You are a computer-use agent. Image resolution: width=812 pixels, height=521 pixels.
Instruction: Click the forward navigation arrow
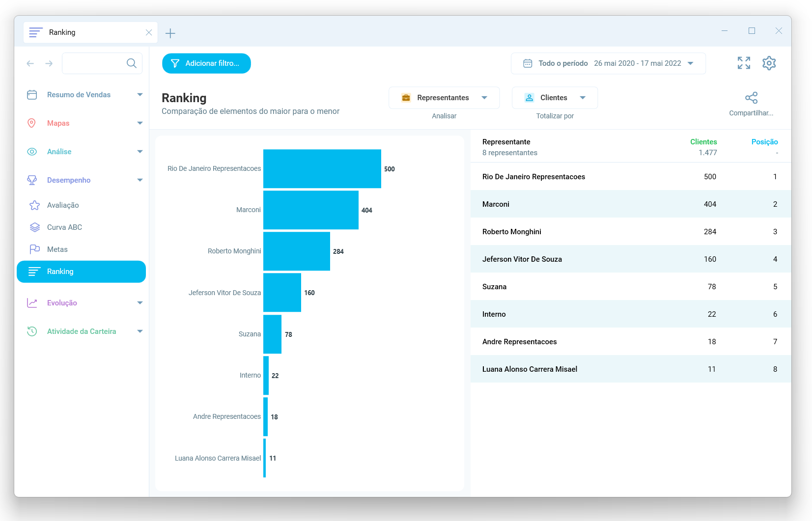click(x=49, y=63)
